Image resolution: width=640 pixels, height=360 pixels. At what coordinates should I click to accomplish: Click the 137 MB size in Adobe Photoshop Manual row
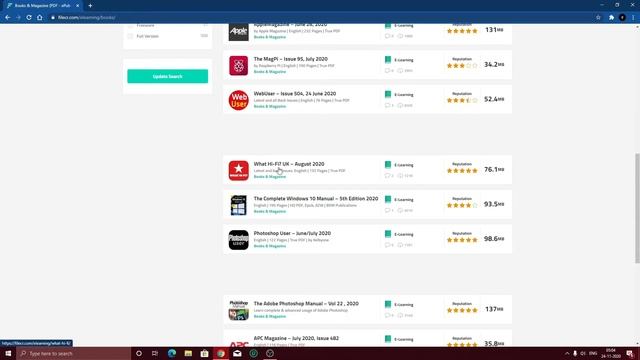494,309
